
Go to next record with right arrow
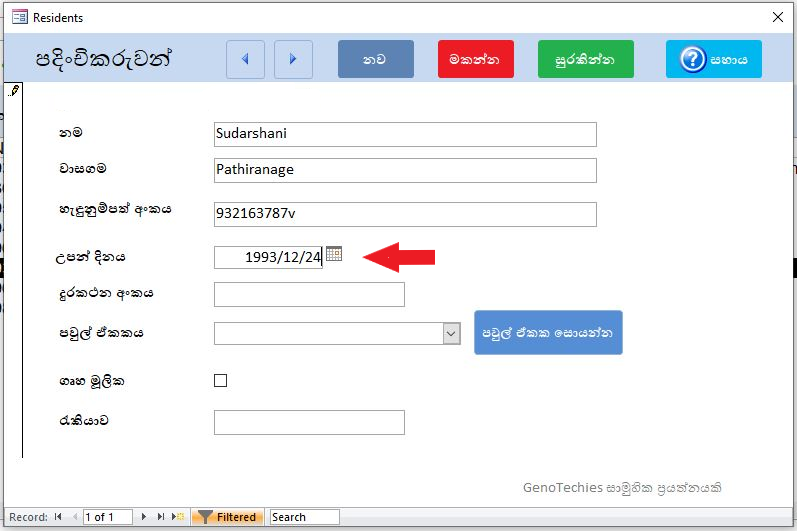coord(293,59)
